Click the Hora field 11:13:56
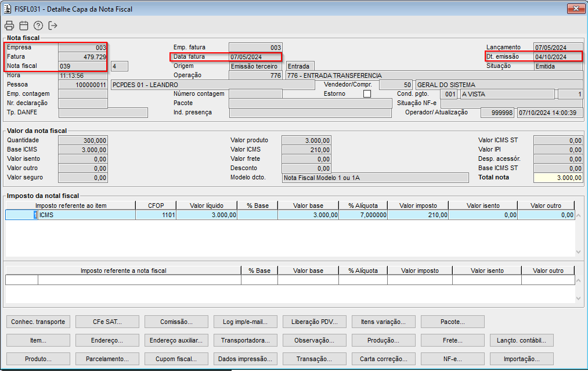Image resolution: width=588 pixels, height=371 pixels. [83, 75]
